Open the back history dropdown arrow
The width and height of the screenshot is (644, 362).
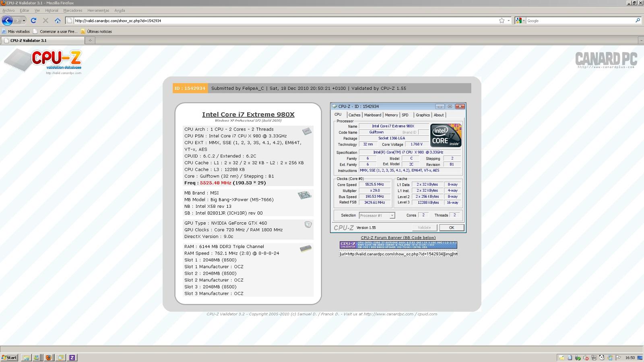click(24, 21)
